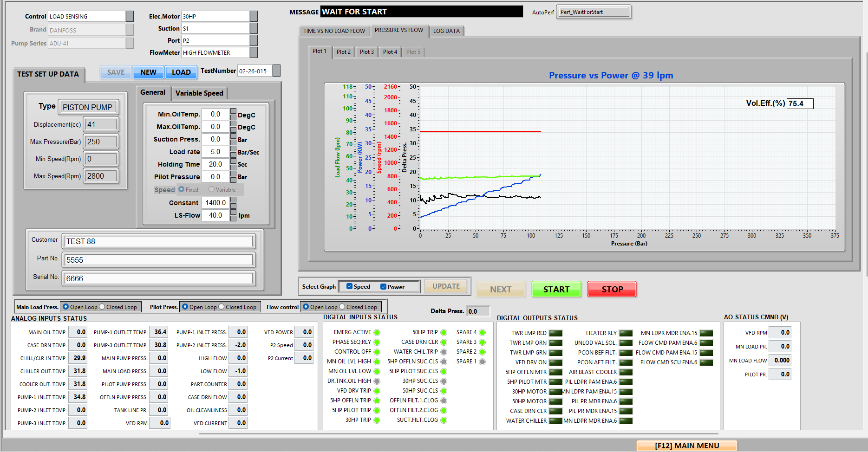The width and height of the screenshot is (868, 452).
Task: Open the Port P2 dropdown arrow
Action: [x=254, y=40]
